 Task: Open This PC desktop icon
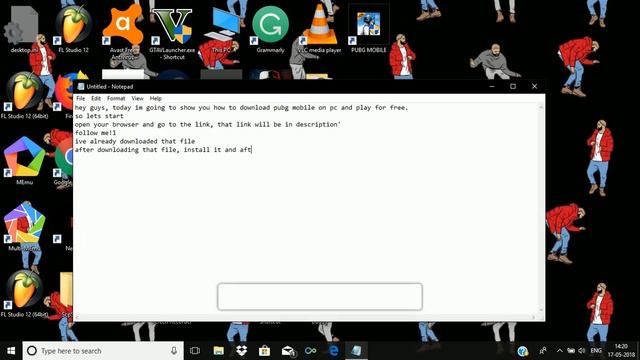pyautogui.click(x=221, y=29)
